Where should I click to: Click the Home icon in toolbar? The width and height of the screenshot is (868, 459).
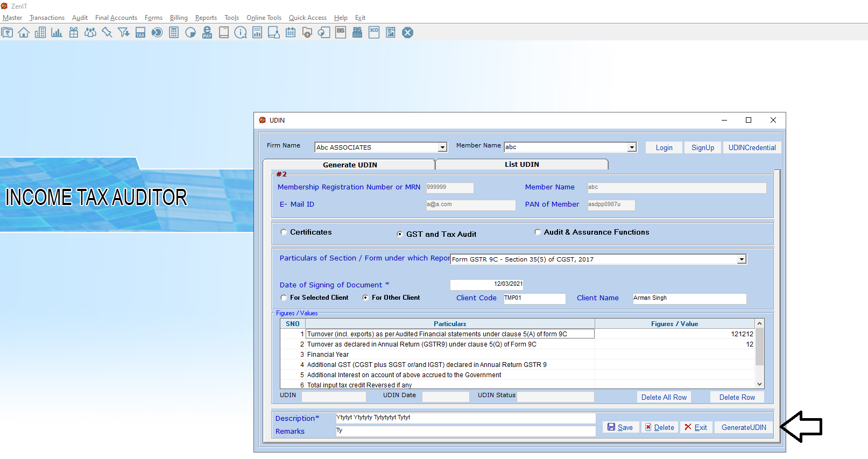24,33
